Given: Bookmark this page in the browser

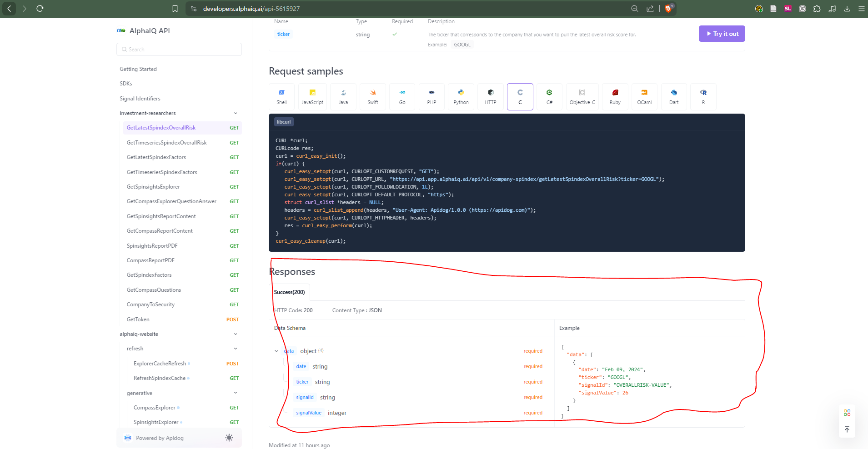Looking at the screenshot, I should [x=175, y=9].
